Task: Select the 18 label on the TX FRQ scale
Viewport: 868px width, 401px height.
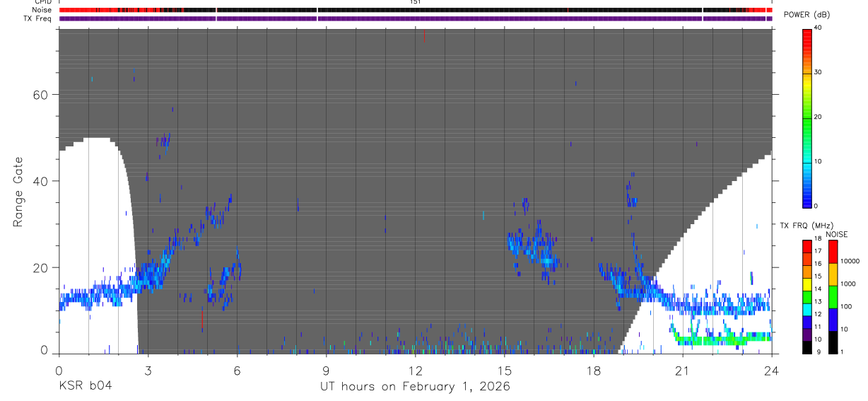Action: (818, 239)
